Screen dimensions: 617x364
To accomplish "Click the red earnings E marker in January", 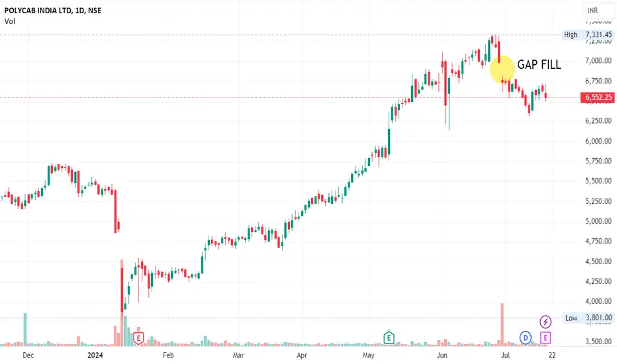I will [x=138, y=338].
